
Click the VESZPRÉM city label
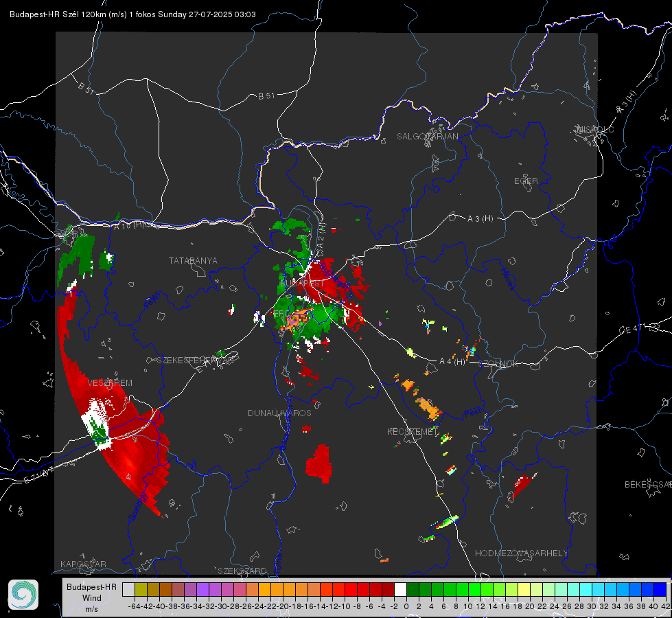click(110, 383)
